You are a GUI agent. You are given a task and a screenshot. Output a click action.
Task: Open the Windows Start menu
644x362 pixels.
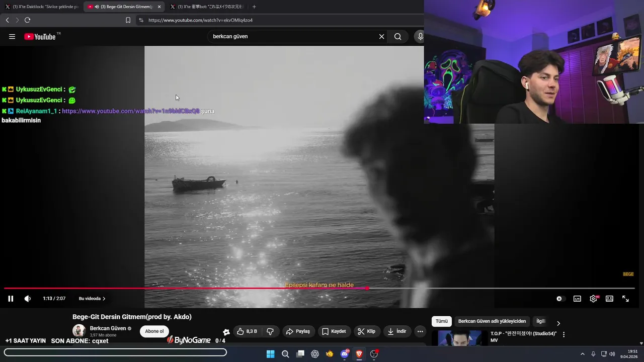[270, 354]
